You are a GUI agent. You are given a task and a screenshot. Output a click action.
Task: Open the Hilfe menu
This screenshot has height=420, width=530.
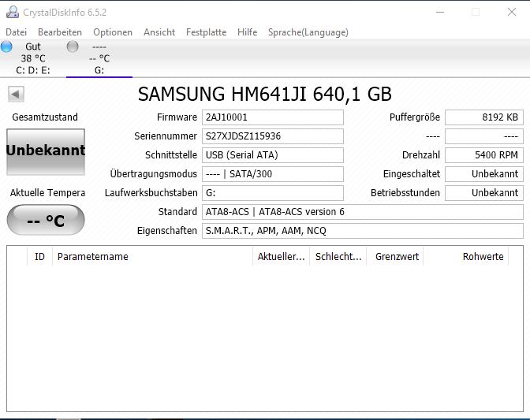tap(247, 32)
